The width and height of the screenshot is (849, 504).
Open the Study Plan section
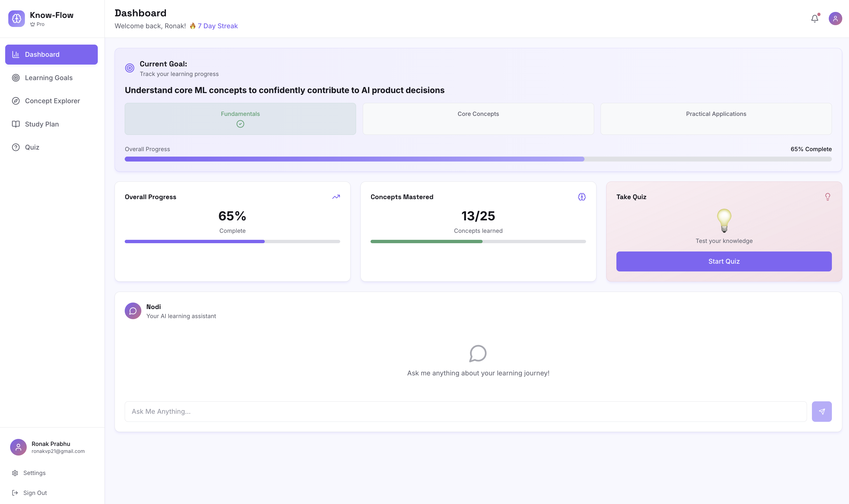click(x=42, y=124)
